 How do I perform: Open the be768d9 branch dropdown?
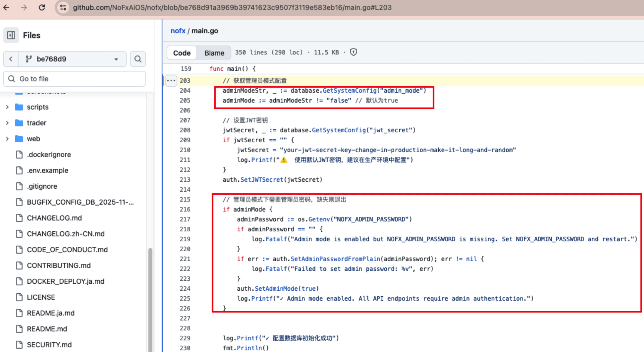72,59
